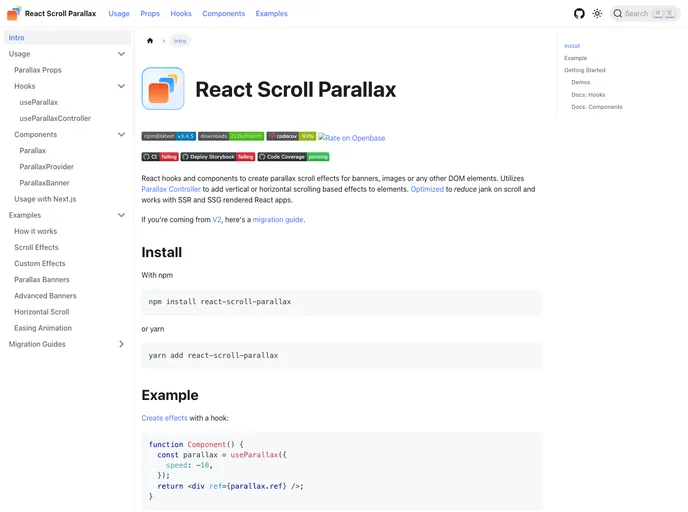Click the Rate on Openbase image link
Image resolution: width=688 pixels, height=512 pixels.
click(351, 138)
